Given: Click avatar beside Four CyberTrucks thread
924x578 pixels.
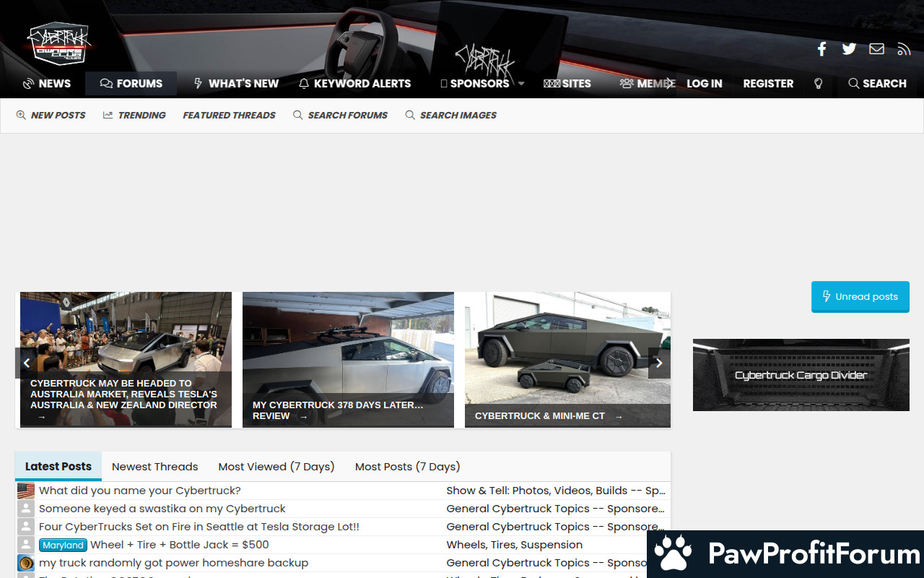Looking at the screenshot, I should click(26, 527).
